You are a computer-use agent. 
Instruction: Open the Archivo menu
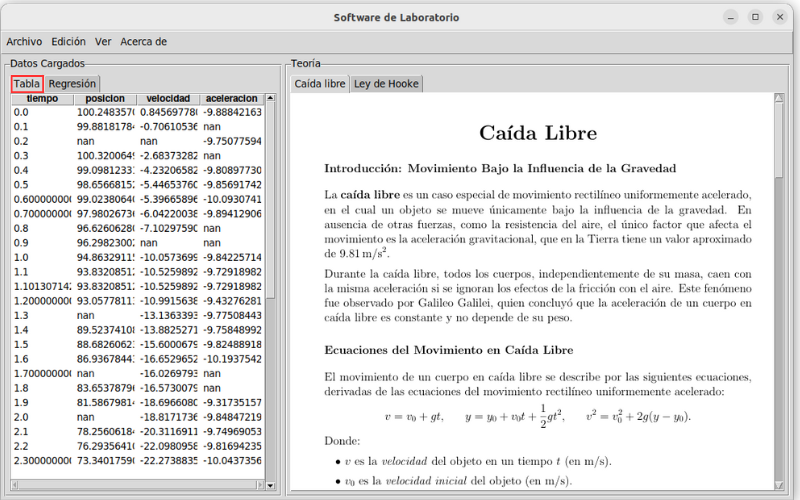(x=24, y=42)
